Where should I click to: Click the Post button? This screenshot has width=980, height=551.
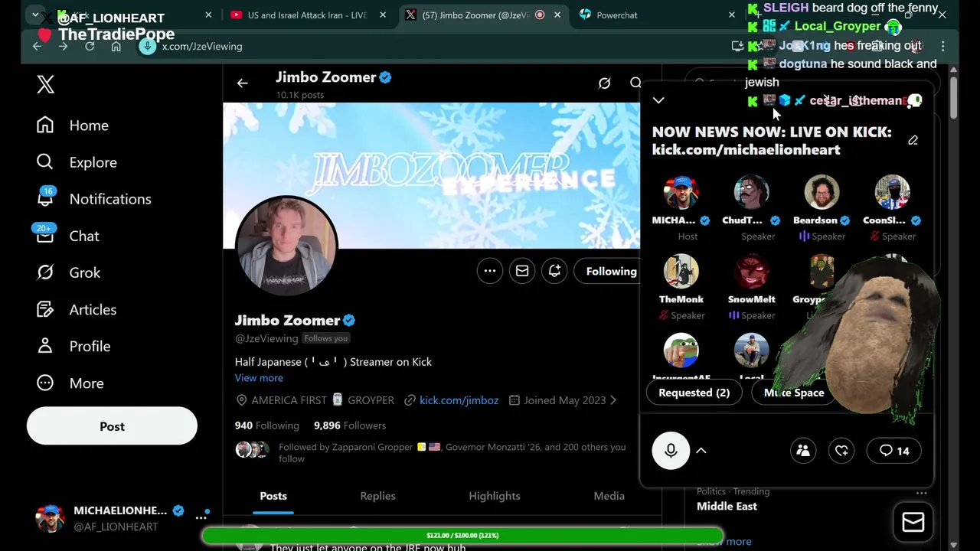coord(112,426)
